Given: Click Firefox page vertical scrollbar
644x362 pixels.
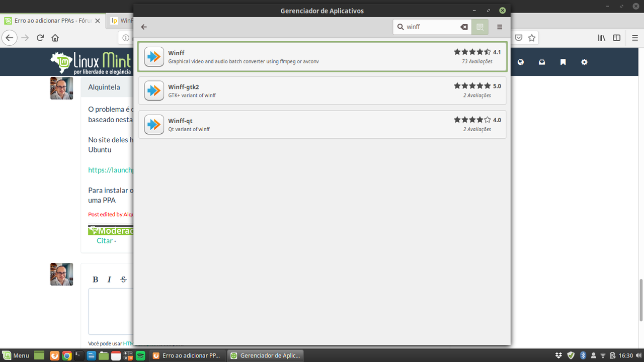Looking at the screenshot, I should 641,300.
